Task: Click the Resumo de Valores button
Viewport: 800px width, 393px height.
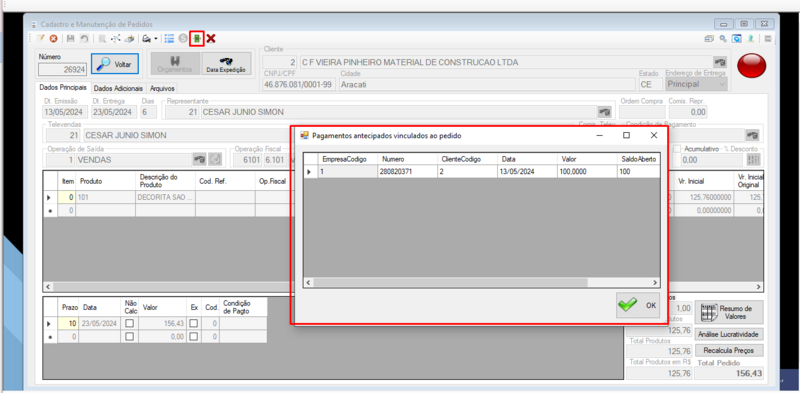Action: point(729,312)
